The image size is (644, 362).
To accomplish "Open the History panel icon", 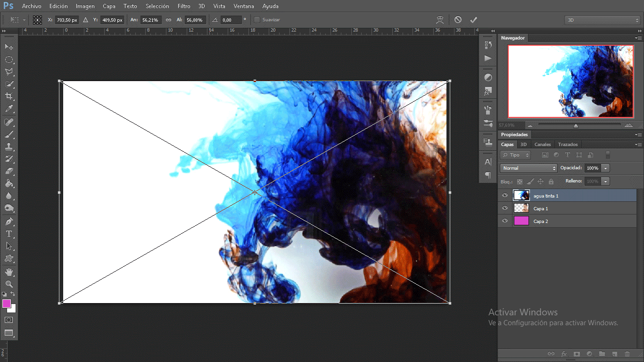I will (x=488, y=45).
